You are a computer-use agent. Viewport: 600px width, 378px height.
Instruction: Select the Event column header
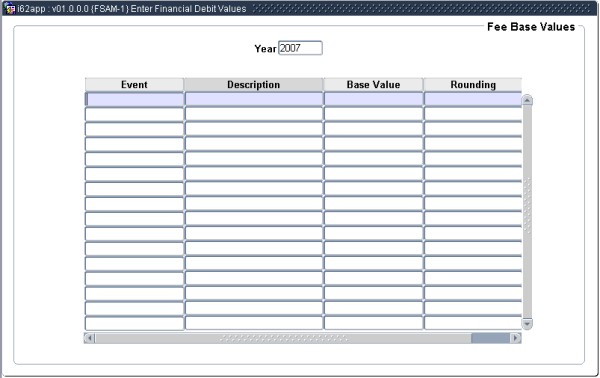point(134,85)
